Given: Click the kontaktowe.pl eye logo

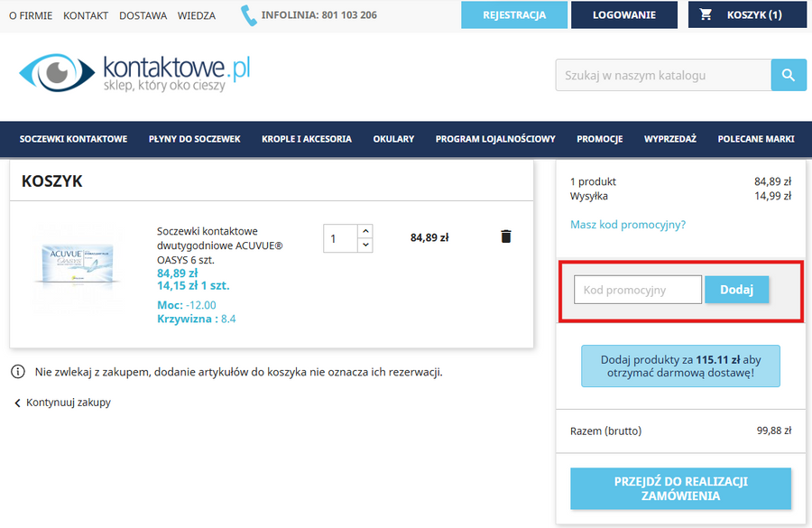Looking at the screenshot, I should 134,73.
